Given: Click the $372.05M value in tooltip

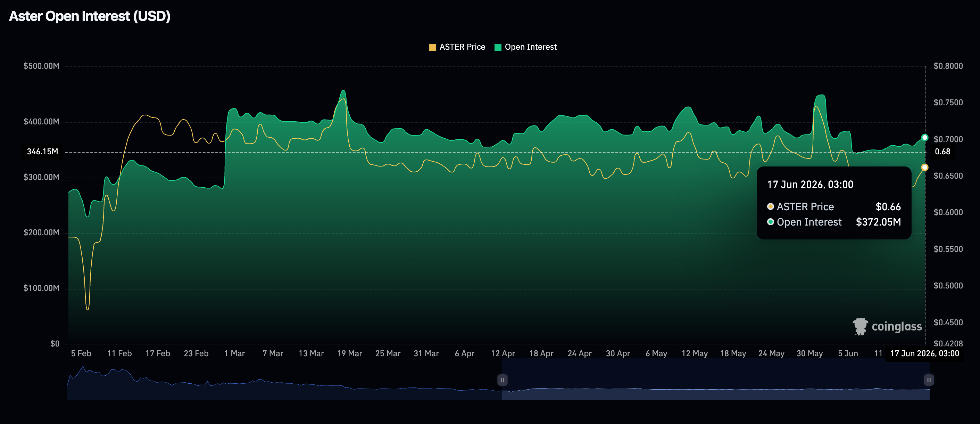Looking at the screenshot, I should 878,222.
